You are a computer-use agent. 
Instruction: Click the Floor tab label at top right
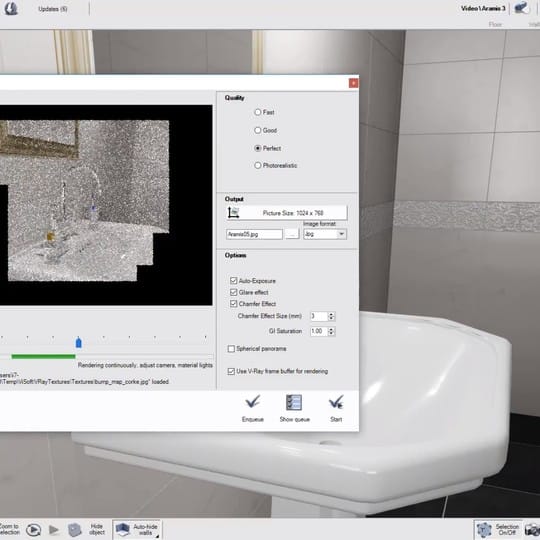495,24
